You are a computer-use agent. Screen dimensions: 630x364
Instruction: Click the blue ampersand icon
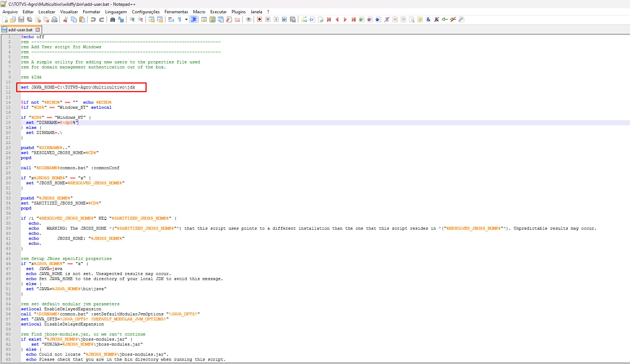[x=428, y=19]
